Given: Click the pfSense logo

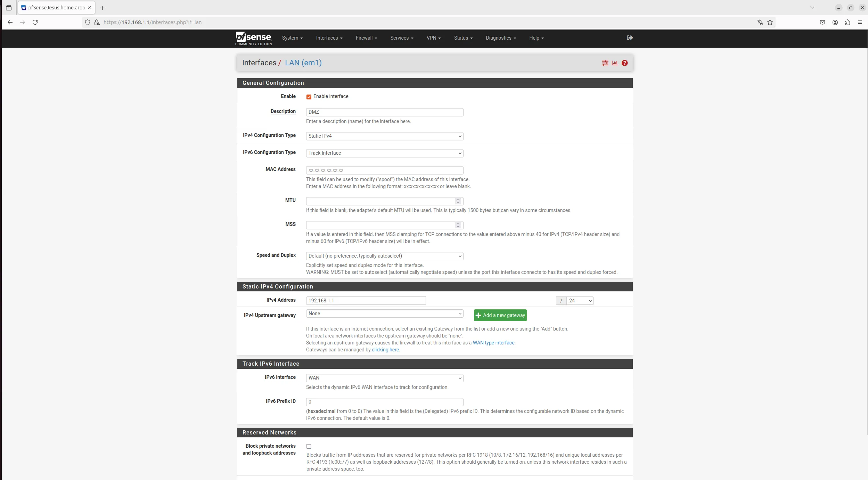Looking at the screenshot, I should click(x=253, y=38).
